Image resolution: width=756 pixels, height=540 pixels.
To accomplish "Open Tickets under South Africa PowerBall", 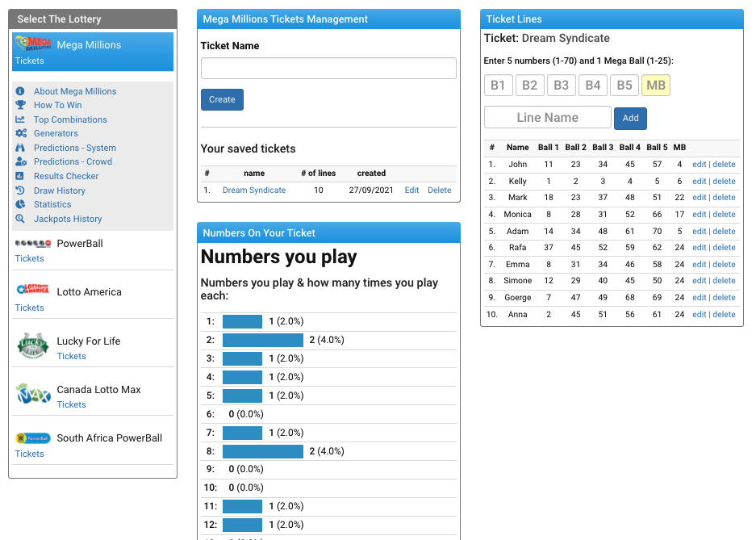I will coord(29,454).
